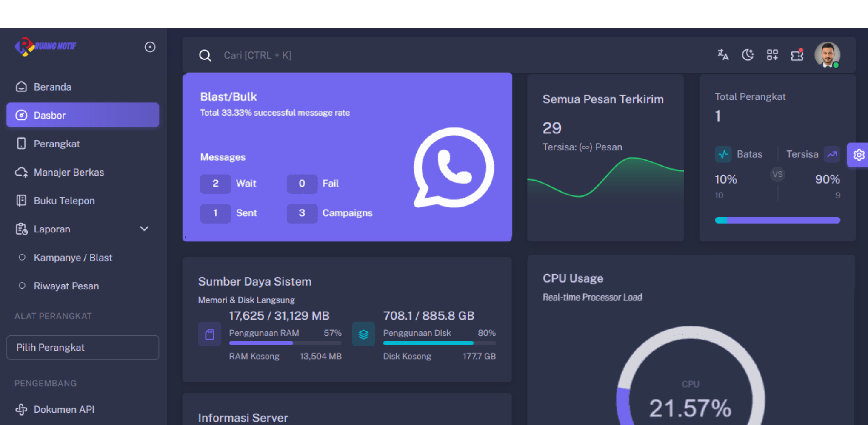Image resolution: width=868 pixels, height=425 pixels.
Task: Click the Ruang Notif logo
Action: tap(46, 46)
